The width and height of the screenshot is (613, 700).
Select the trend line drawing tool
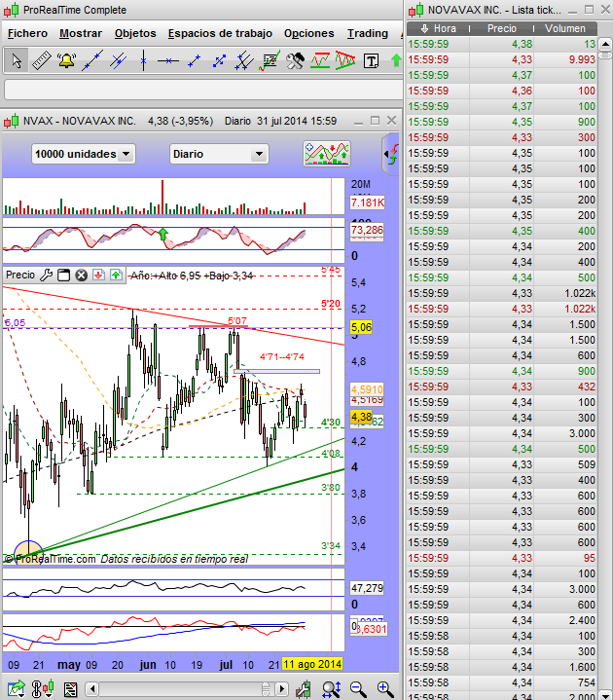(x=92, y=60)
